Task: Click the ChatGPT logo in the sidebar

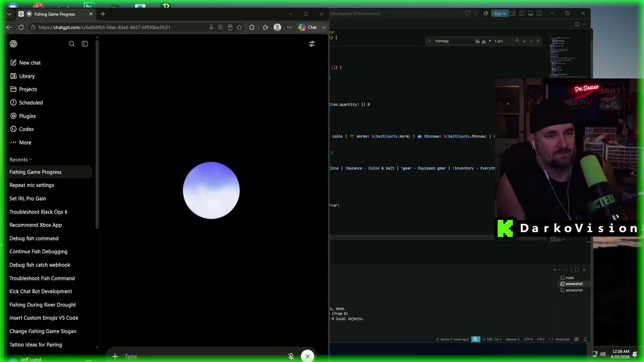Action: (14, 44)
